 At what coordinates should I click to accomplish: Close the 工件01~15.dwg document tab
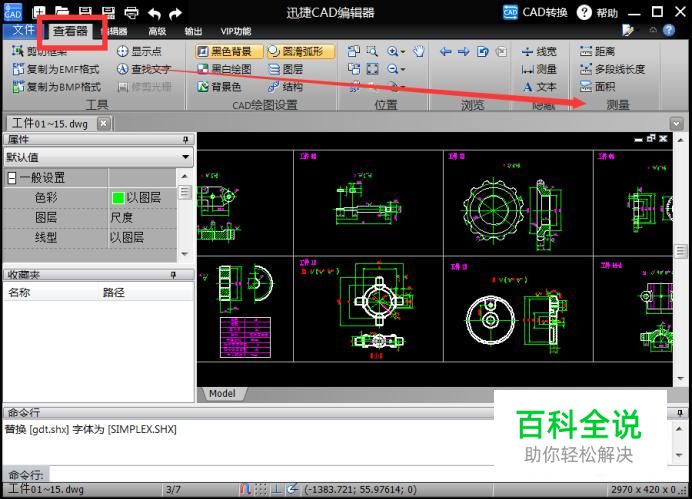pos(103,123)
